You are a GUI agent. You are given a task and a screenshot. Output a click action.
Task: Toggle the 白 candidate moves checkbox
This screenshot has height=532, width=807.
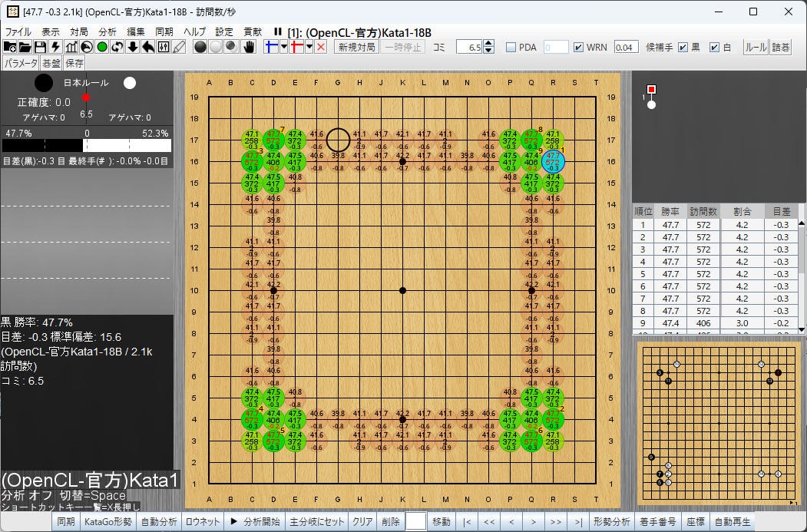[714, 48]
